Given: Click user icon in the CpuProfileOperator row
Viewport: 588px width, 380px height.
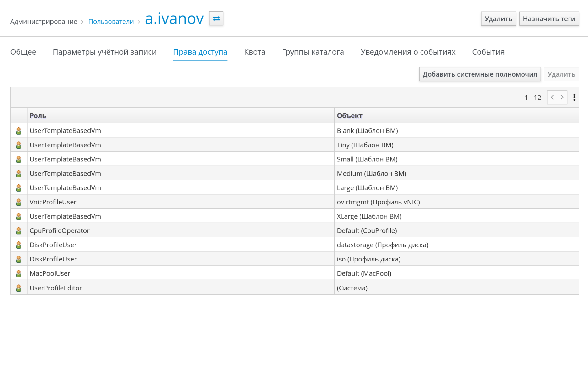Looking at the screenshot, I should 19,231.
